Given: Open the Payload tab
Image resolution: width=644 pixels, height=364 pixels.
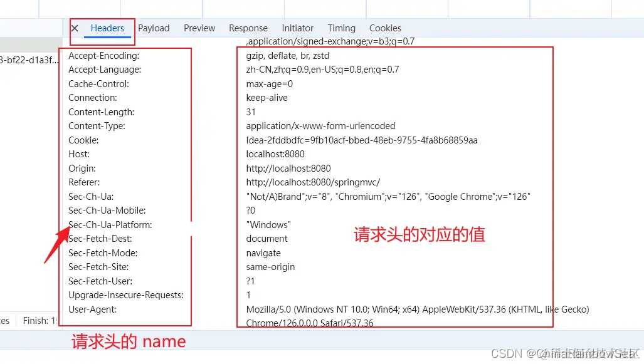Looking at the screenshot, I should tap(154, 28).
